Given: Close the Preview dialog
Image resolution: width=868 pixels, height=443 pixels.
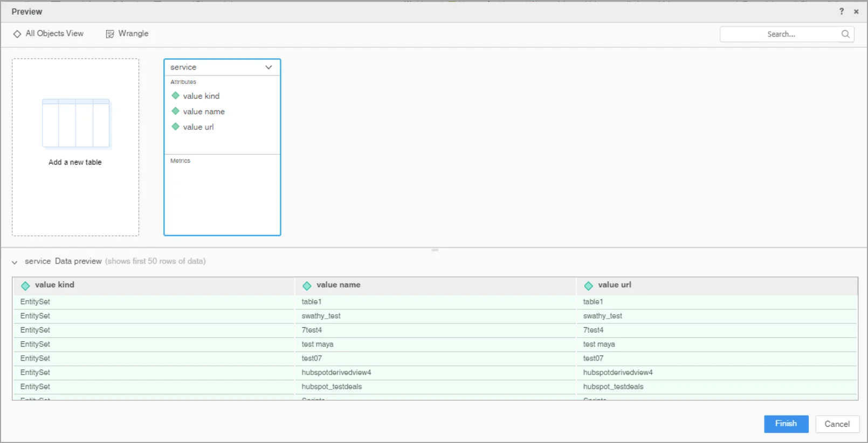Looking at the screenshot, I should tap(856, 11).
